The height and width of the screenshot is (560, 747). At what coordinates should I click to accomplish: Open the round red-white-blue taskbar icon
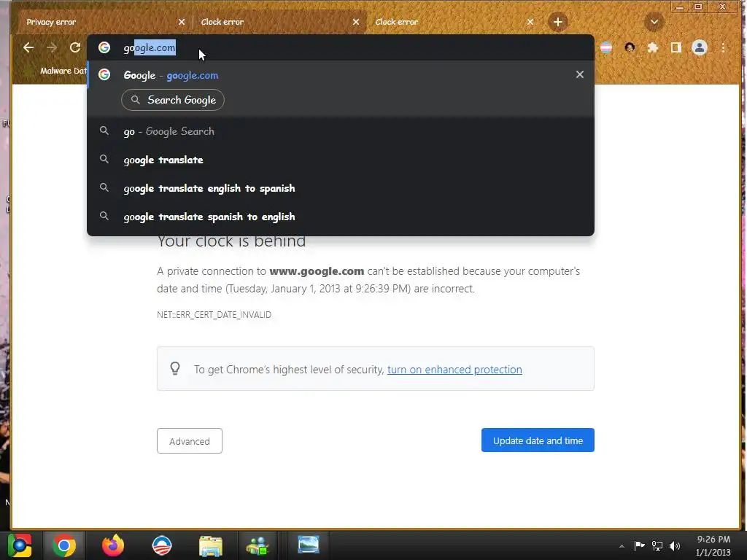[x=161, y=545]
